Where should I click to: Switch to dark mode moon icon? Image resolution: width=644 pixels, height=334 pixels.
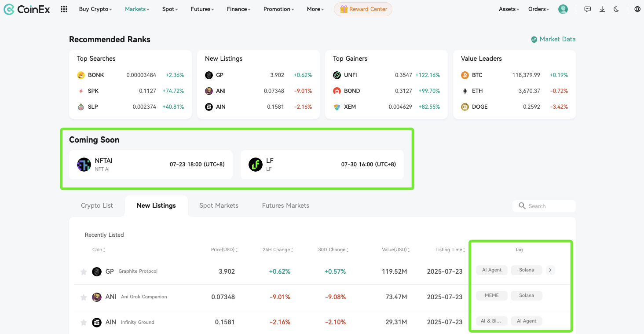pyautogui.click(x=616, y=9)
